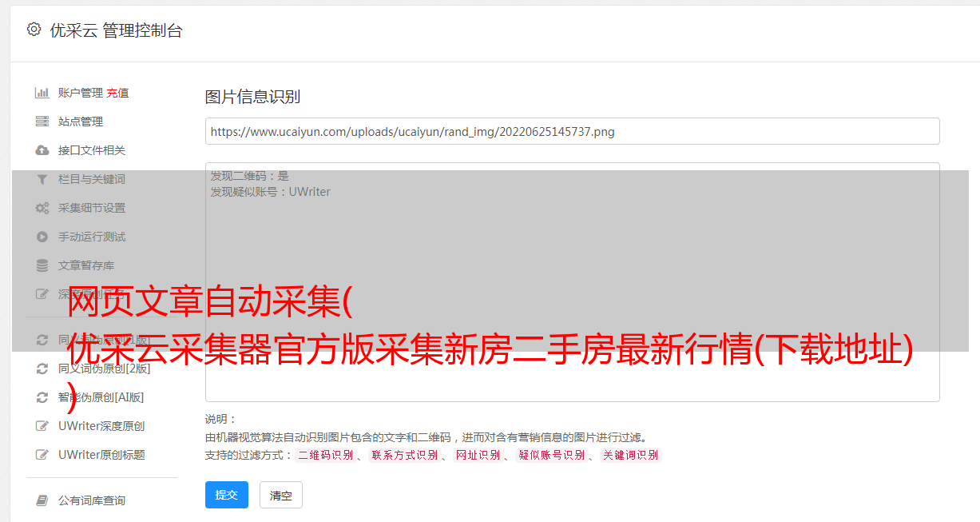Open UWriter原创标题 menu item

point(101,455)
